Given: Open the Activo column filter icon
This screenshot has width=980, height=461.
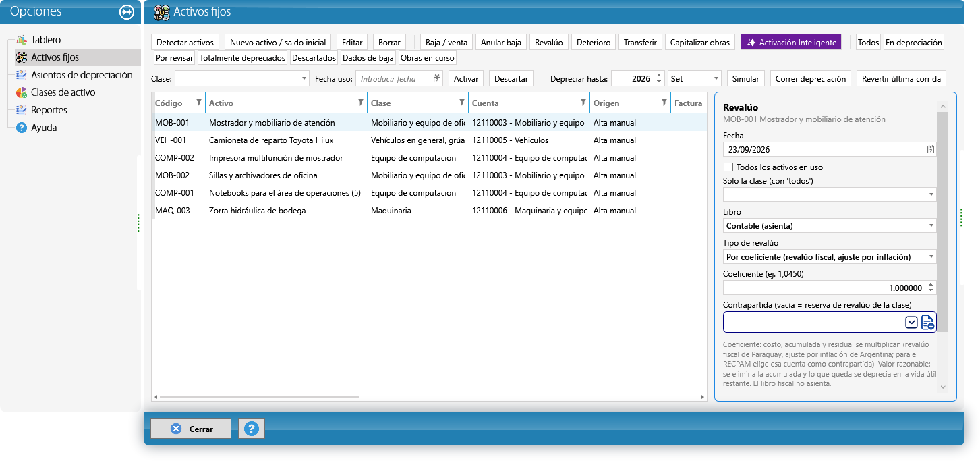Looking at the screenshot, I should (360, 103).
